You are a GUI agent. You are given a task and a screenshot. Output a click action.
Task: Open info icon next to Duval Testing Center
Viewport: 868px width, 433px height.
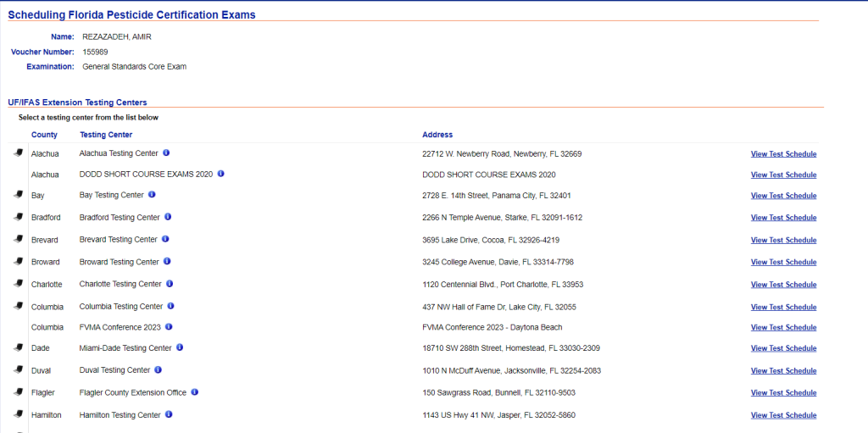[x=158, y=370]
